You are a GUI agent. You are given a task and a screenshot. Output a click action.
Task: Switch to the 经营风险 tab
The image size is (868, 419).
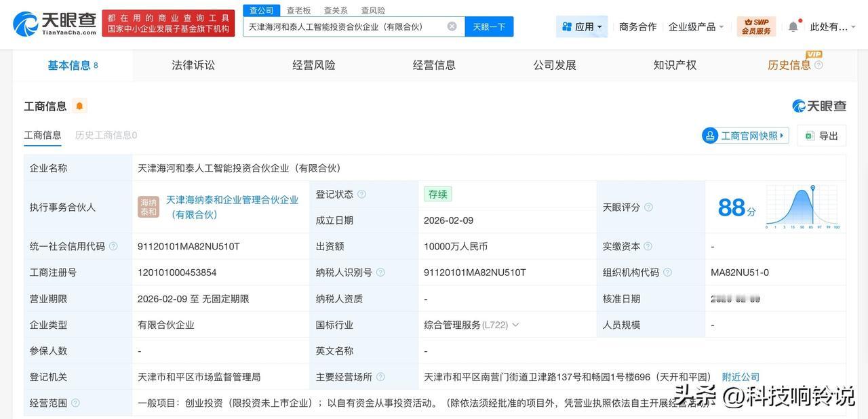pyautogui.click(x=314, y=65)
